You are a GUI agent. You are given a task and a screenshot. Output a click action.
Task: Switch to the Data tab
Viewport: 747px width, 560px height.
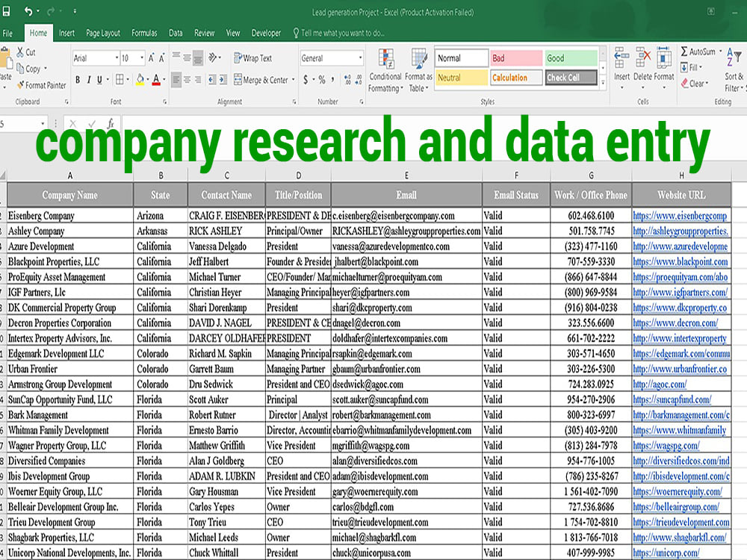[176, 33]
